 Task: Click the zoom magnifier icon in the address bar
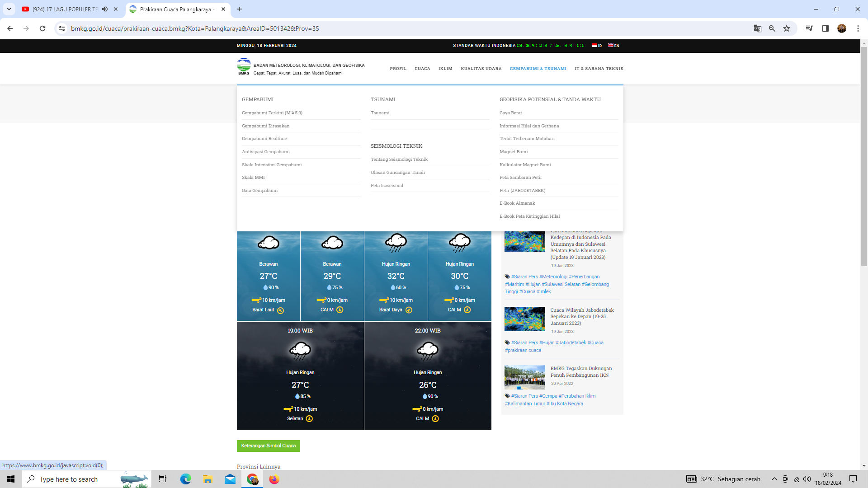(772, 28)
